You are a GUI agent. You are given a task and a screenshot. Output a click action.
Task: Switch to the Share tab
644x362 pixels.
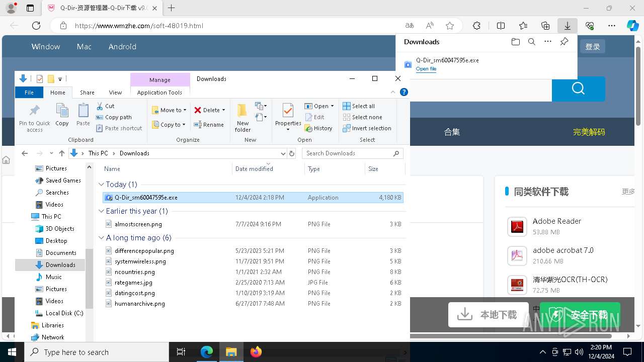tap(87, 93)
